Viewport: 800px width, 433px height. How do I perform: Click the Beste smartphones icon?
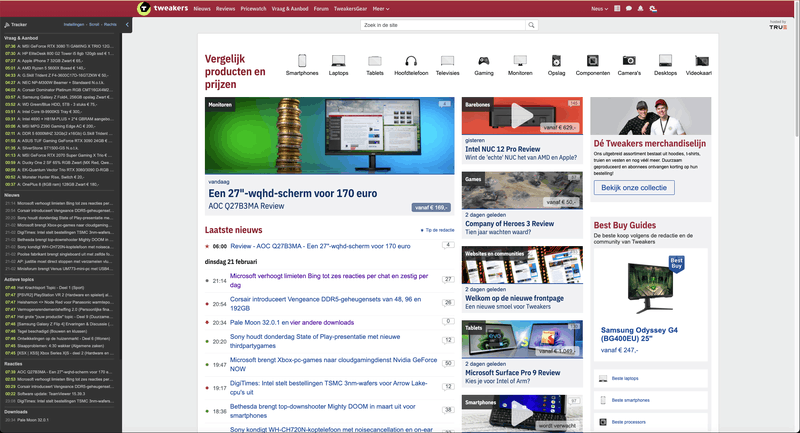click(603, 400)
